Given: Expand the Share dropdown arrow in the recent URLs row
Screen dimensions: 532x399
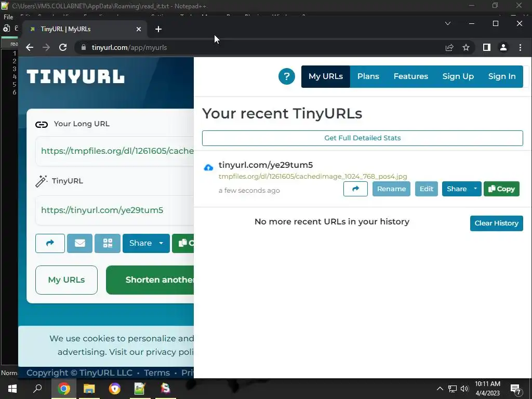Looking at the screenshot, I should (x=475, y=189).
